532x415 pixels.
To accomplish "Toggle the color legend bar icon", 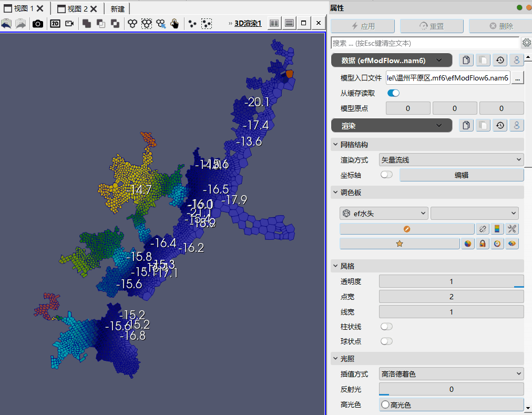I will (x=497, y=229).
